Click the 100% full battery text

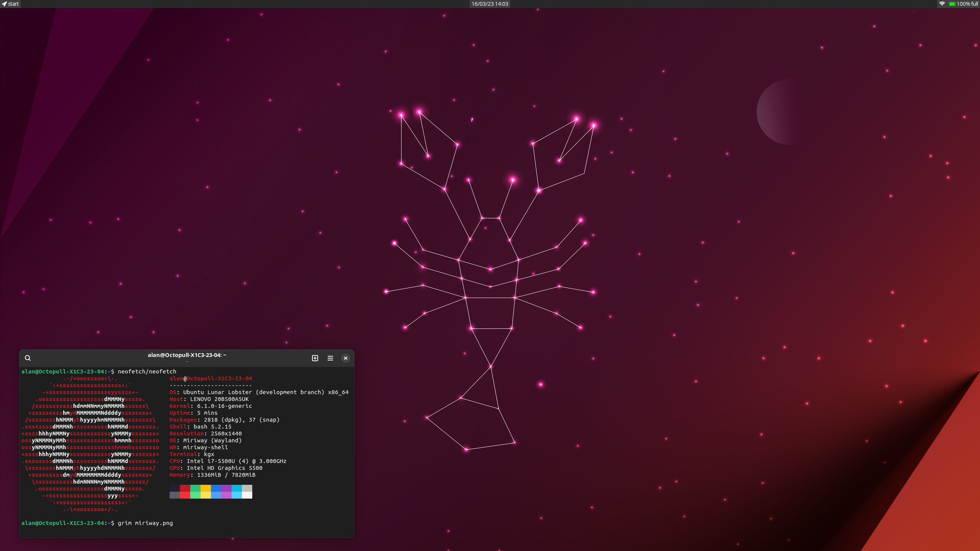[x=967, y=4]
